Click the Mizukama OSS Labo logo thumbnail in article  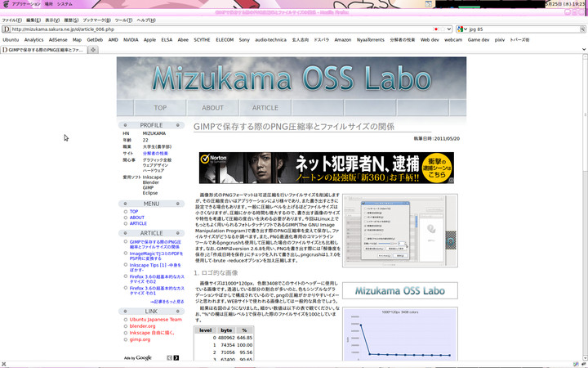click(x=399, y=290)
